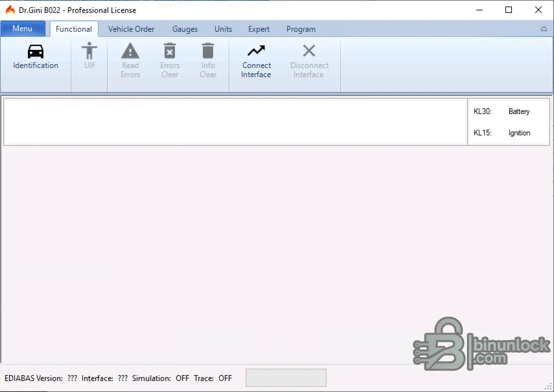The image size is (554, 392).
Task: Click the empty status bar progress box
Action: [286, 378]
